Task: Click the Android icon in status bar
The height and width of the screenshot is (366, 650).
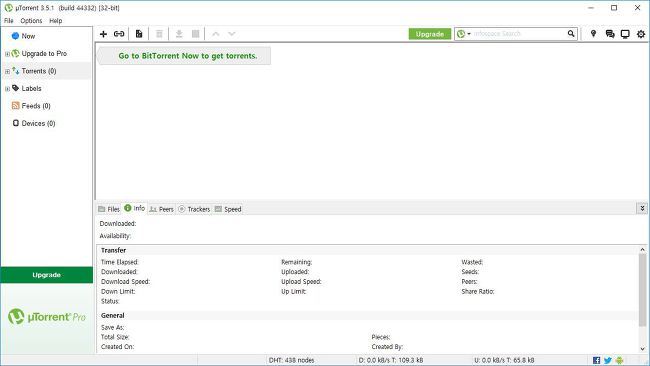Action: (619, 360)
